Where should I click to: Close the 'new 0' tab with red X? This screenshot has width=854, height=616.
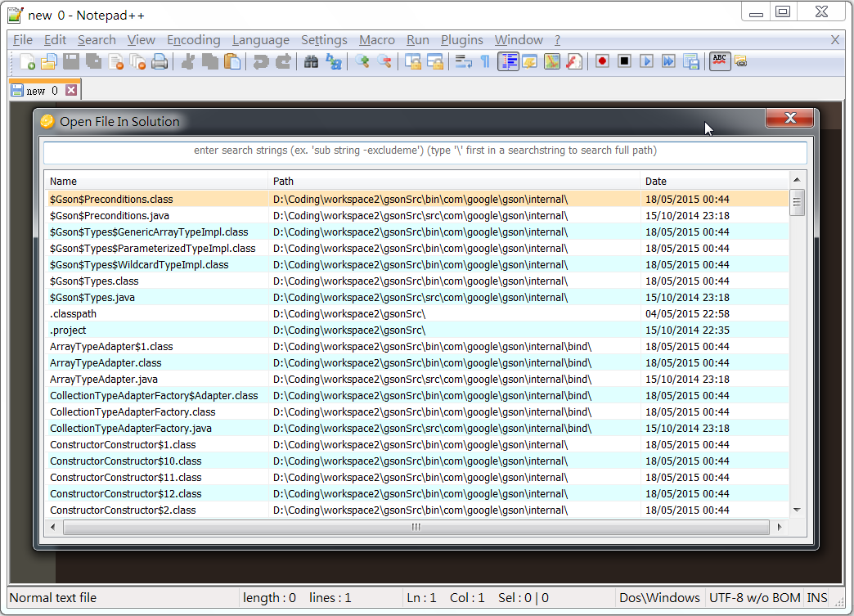point(71,91)
